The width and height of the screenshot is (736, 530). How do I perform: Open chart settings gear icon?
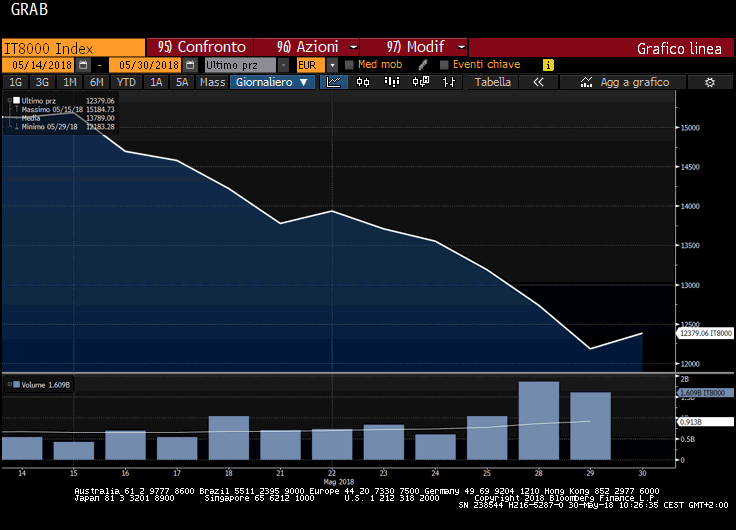click(x=709, y=82)
